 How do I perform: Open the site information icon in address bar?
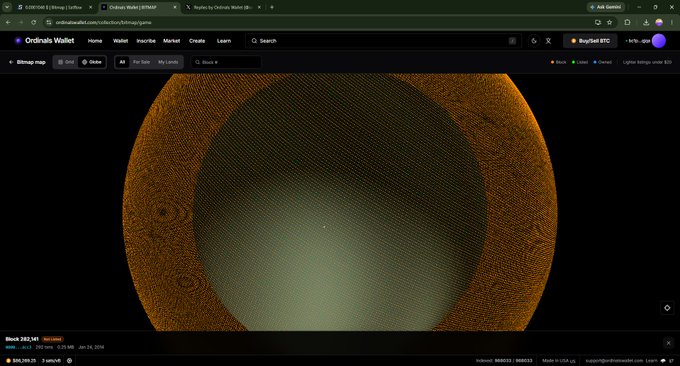tap(49, 22)
